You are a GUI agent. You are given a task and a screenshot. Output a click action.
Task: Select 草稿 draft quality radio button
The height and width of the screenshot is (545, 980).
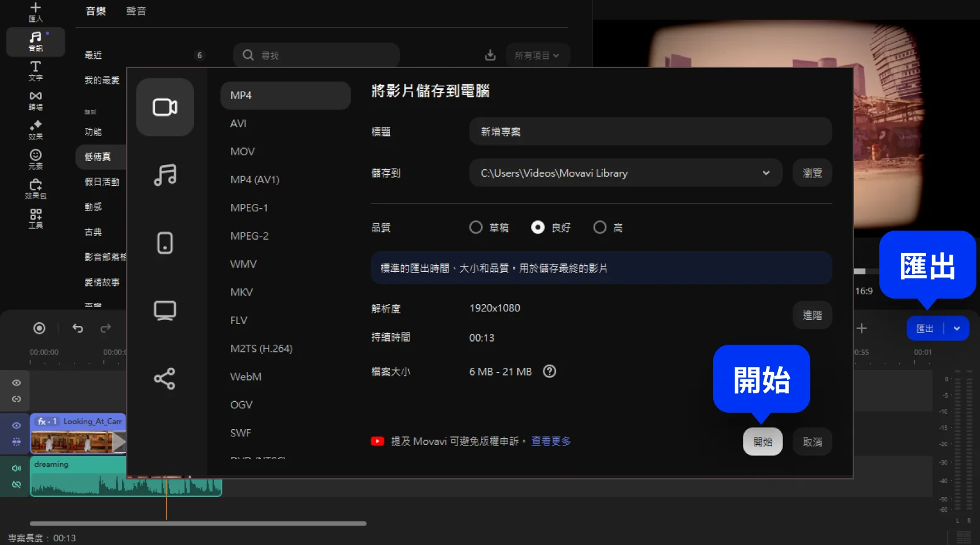[x=476, y=228]
